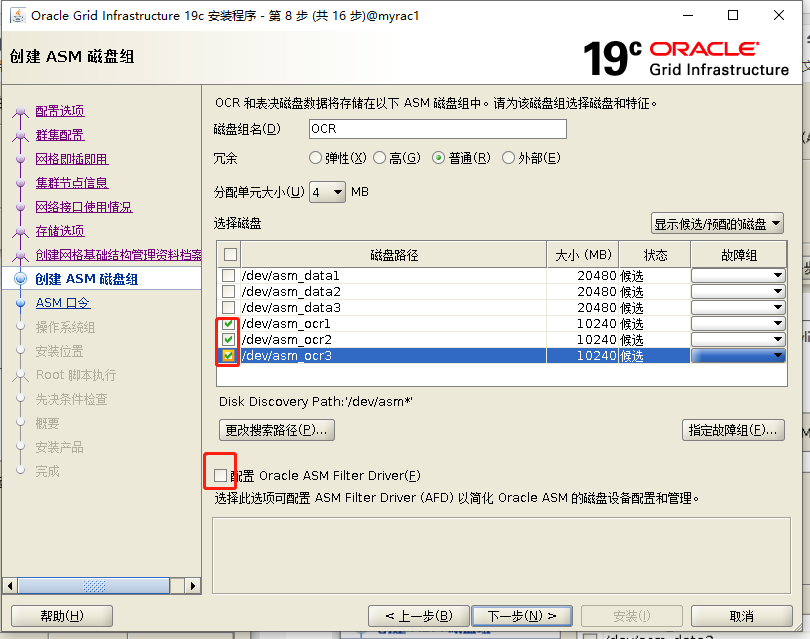Toggle the select-all checkbox in disk table header
810x639 pixels.
(230, 254)
